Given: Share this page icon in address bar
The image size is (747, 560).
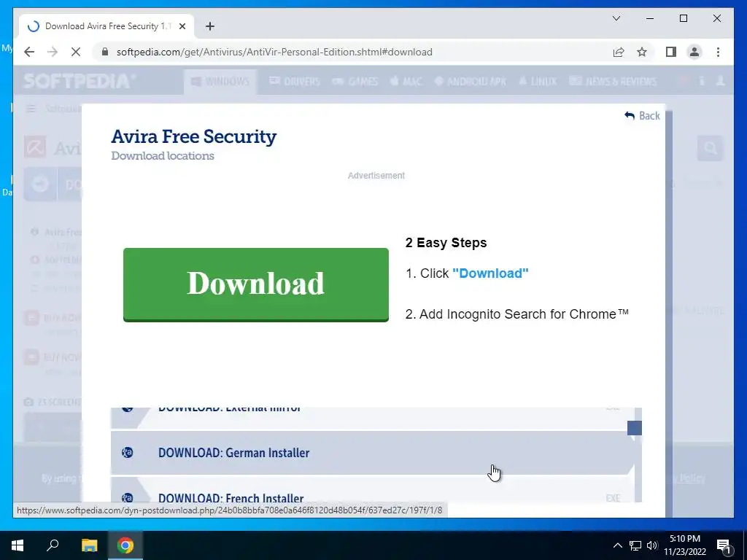Looking at the screenshot, I should 619,52.
